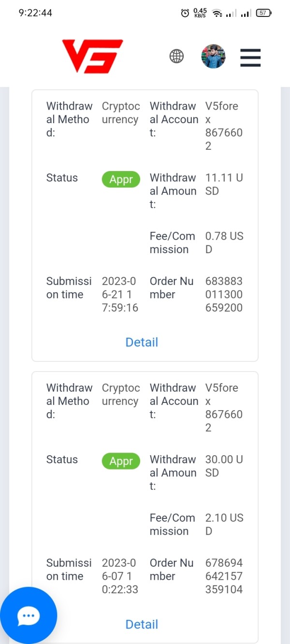This screenshot has width=290, height=644.
Task: Tap the clock time in status bar
Action: point(35,13)
